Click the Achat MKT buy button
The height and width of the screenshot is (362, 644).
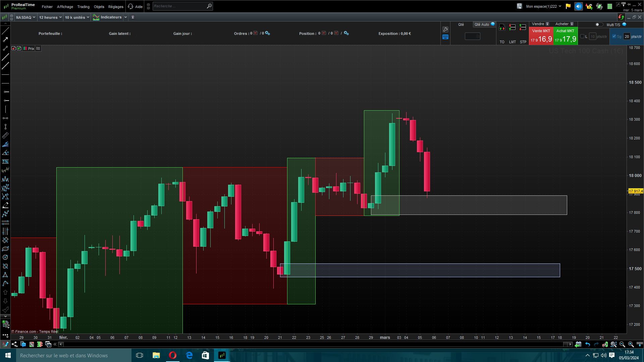tap(566, 36)
